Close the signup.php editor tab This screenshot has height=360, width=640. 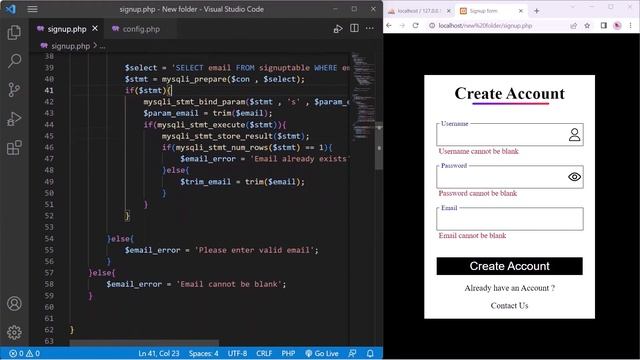95,29
